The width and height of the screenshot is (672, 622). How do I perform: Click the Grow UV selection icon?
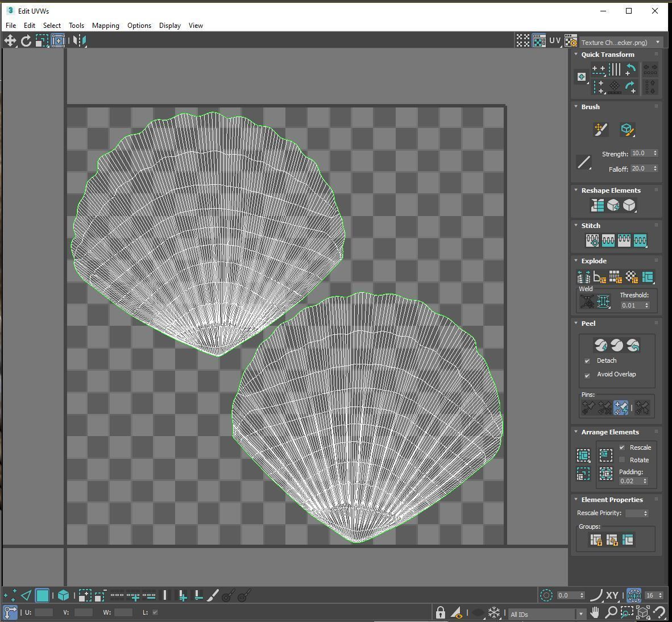click(85, 595)
